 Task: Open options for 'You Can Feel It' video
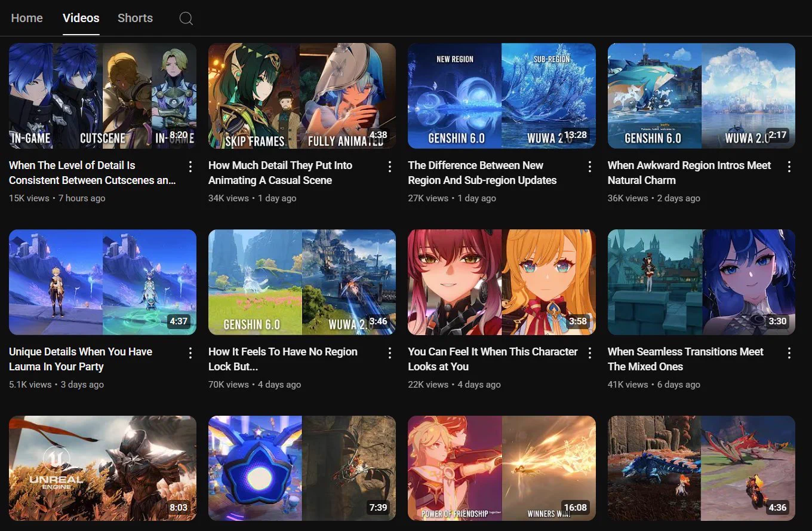point(590,352)
